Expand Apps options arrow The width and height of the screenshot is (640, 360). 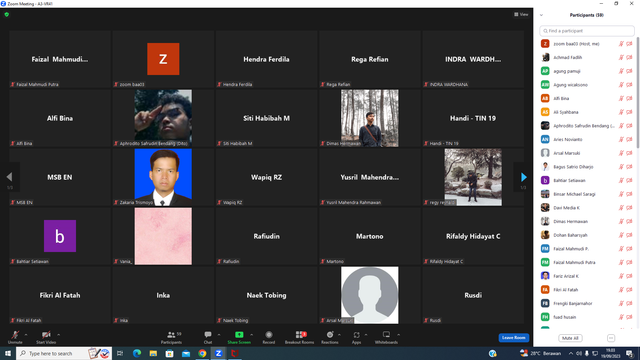pos(366,335)
